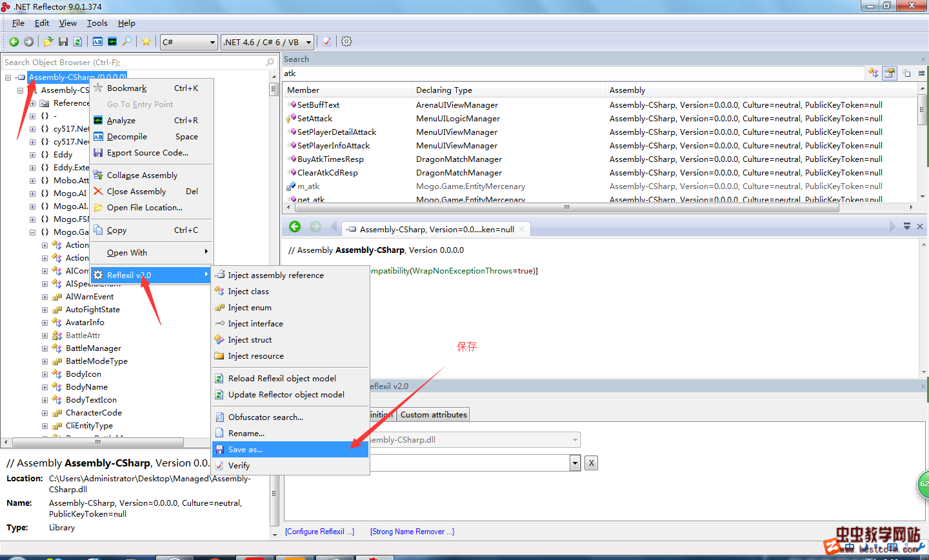Click the star Bookmarks toolbar icon
929x560 pixels.
[x=146, y=42]
